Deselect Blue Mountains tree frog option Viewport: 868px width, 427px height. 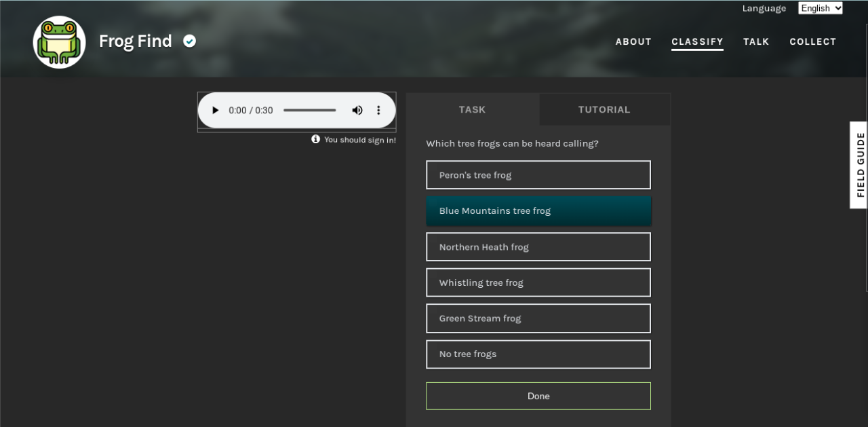click(x=538, y=211)
